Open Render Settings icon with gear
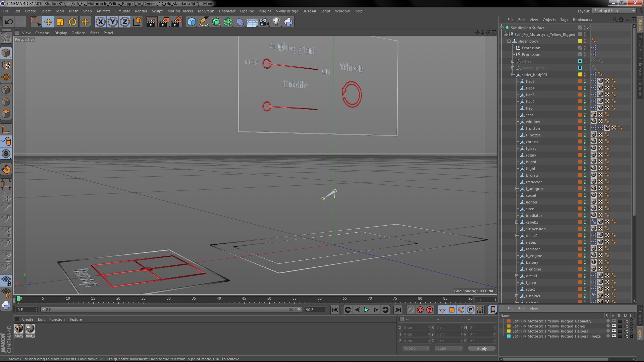Screen dimensions: 644x362 coord(176,22)
